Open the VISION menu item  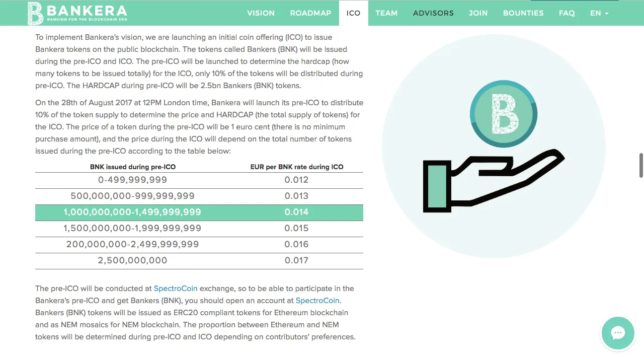pyautogui.click(x=261, y=13)
